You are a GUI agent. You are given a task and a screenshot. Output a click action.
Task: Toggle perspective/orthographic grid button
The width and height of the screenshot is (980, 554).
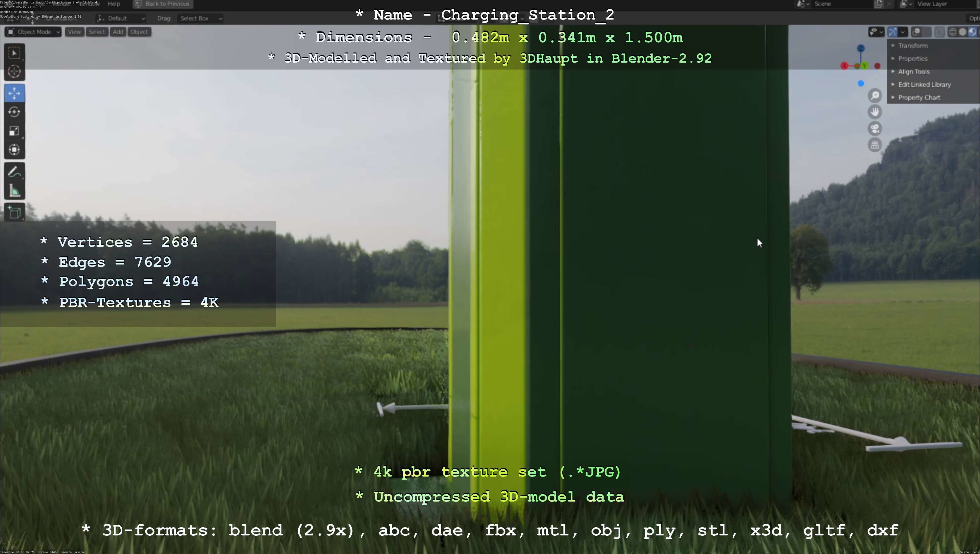coord(875,145)
